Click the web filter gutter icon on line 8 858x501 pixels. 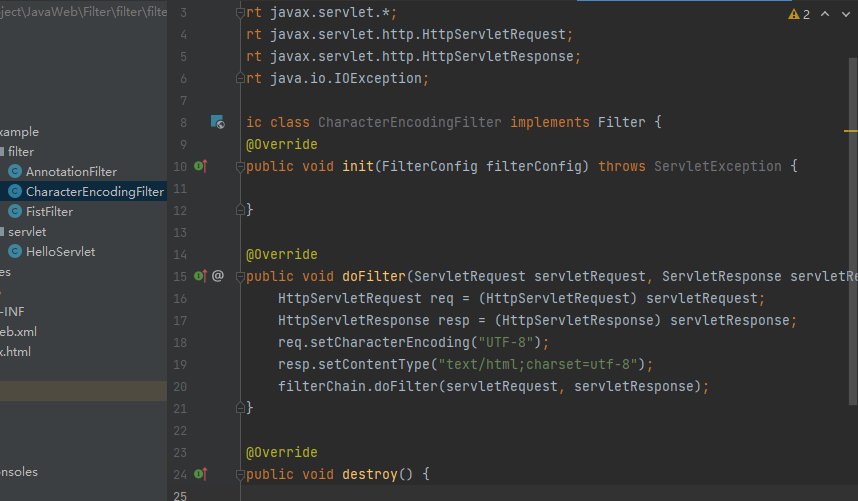pyautogui.click(x=217, y=122)
